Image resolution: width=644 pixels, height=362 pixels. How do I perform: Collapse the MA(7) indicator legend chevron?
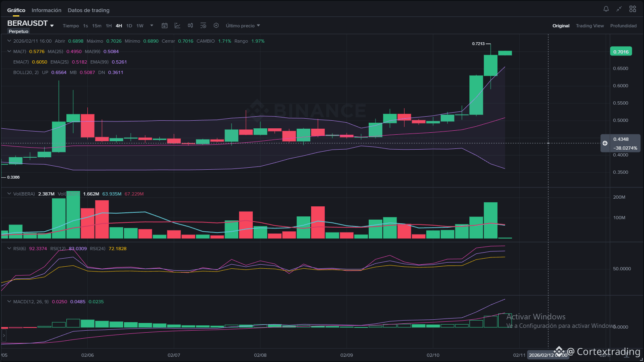click(9, 51)
